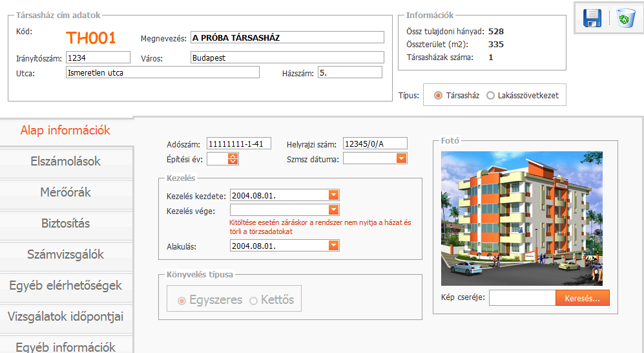Click the Összterület value 335
644x353 pixels.
click(x=495, y=45)
